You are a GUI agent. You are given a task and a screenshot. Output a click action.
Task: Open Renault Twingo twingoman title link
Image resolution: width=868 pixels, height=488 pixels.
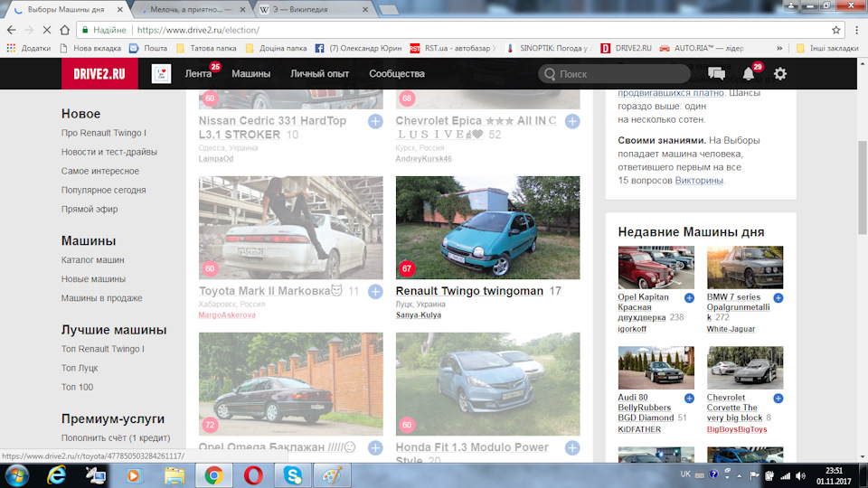(469, 291)
